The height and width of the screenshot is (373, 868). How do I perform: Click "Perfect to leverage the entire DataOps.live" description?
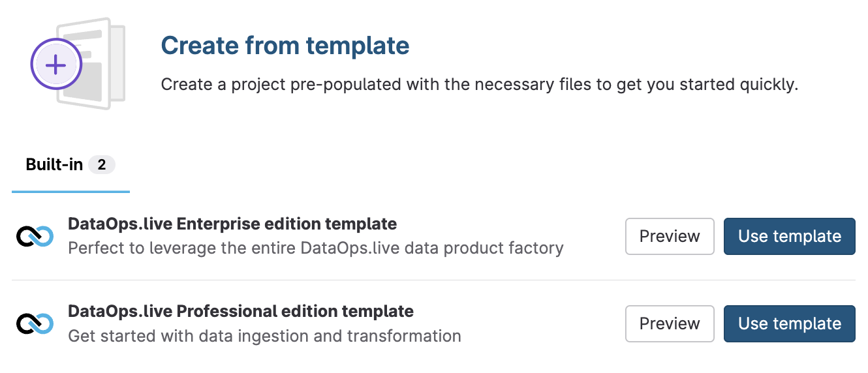316,248
